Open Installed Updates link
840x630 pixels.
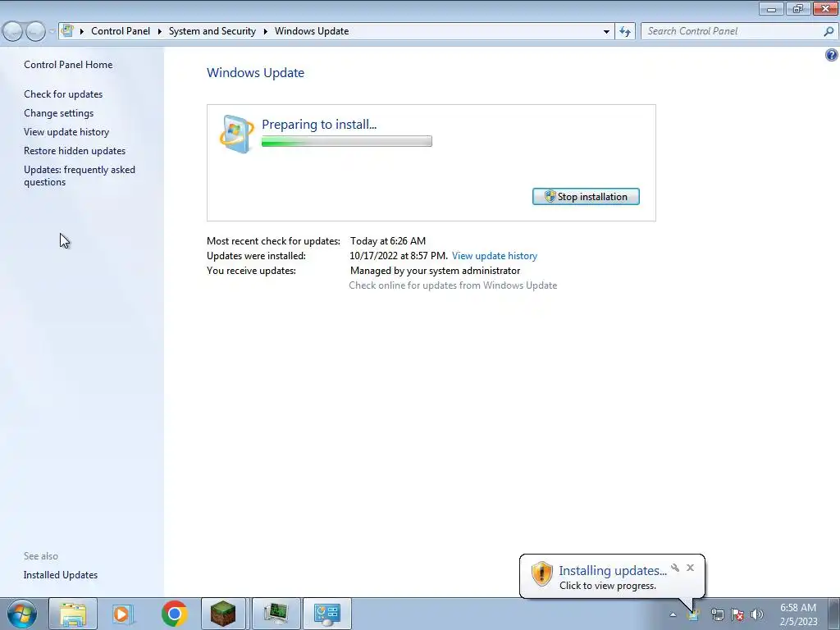pyautogui.click(x=61, y=575)
